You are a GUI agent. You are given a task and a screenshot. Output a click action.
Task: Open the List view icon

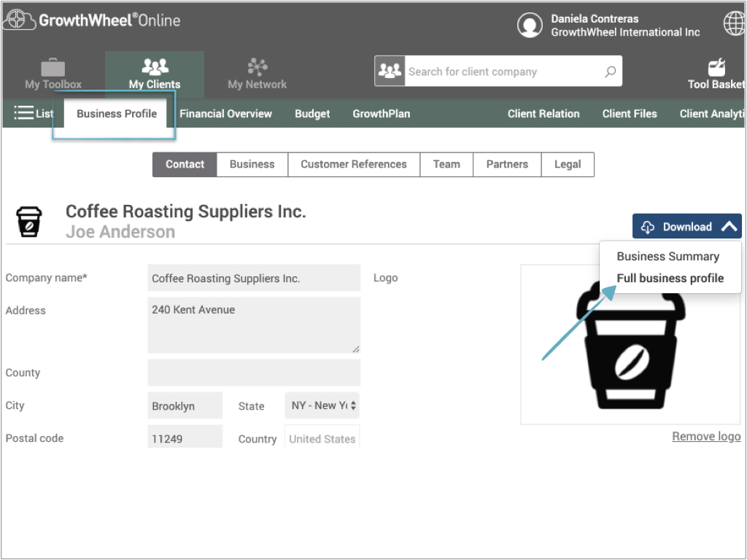click(24, 113)
